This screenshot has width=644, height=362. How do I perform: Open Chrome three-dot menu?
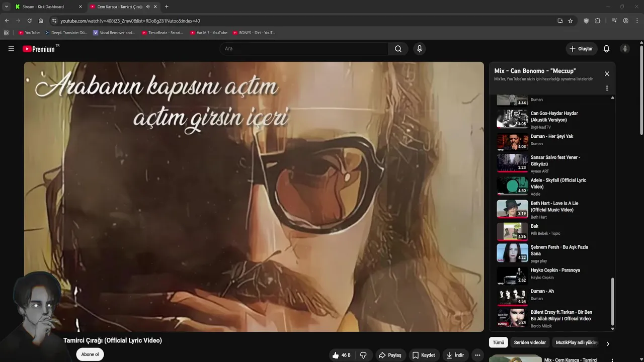click(x=636, y=21)
